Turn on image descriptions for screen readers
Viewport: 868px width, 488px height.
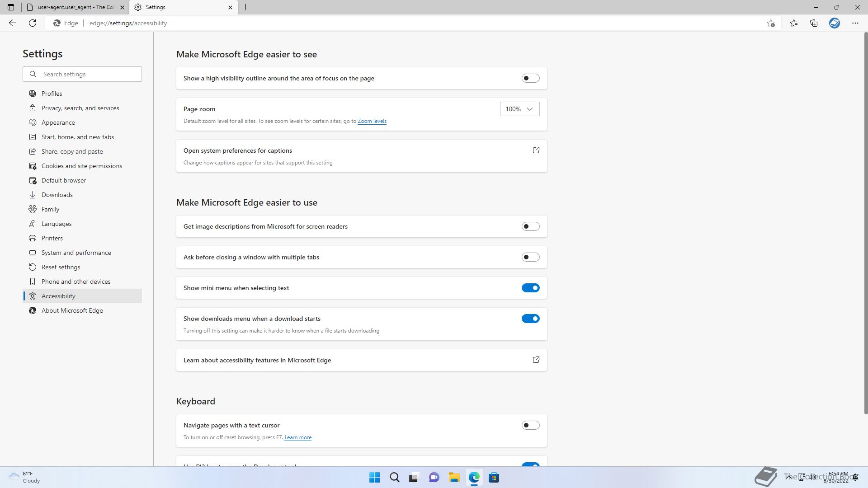pos(530,226)
